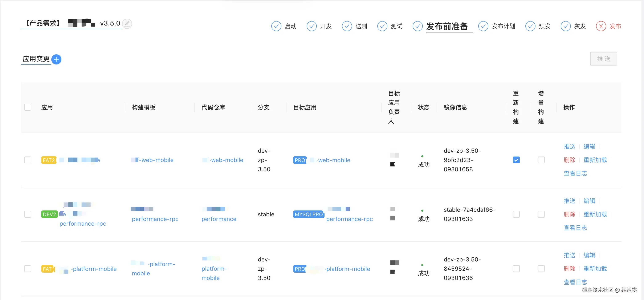Click the blue plus icon next to 应用变更
Viewport: 644px width, 300px height.
[56, 59]
